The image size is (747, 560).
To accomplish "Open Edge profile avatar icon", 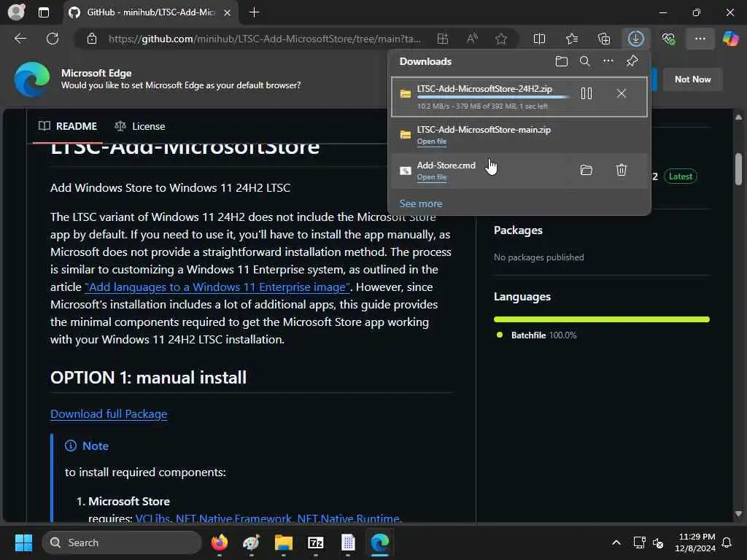I will (x=16, y=12).
